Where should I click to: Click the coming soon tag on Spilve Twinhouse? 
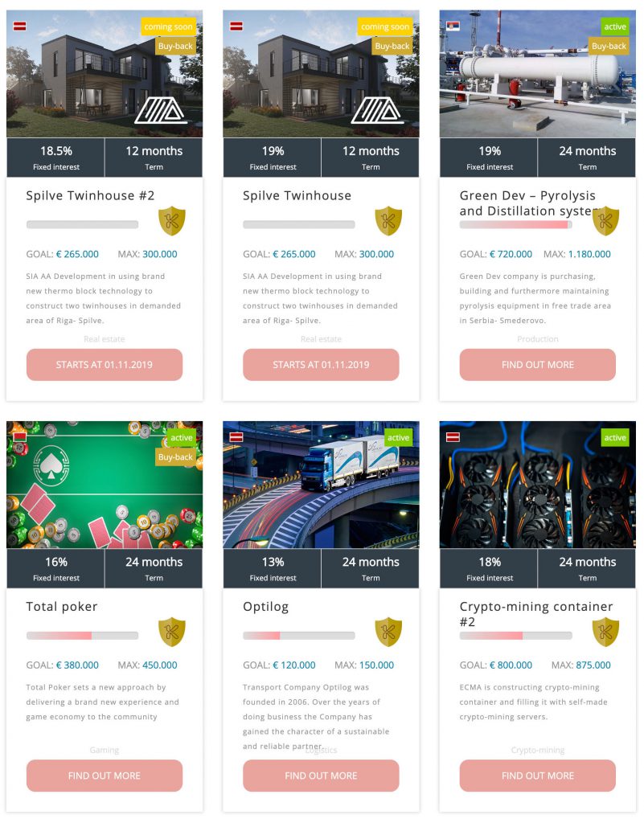pyautogui.click(x=385, y=27)
